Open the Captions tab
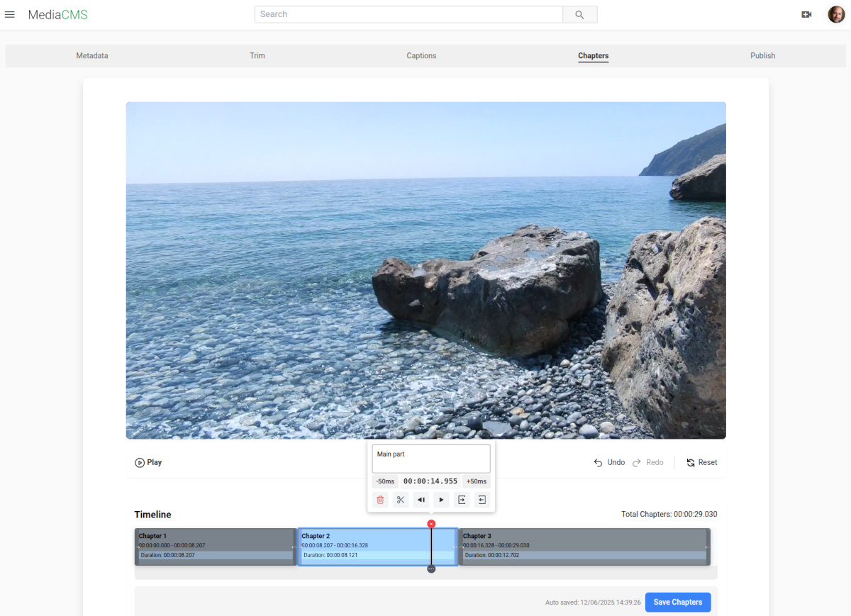 421,56
